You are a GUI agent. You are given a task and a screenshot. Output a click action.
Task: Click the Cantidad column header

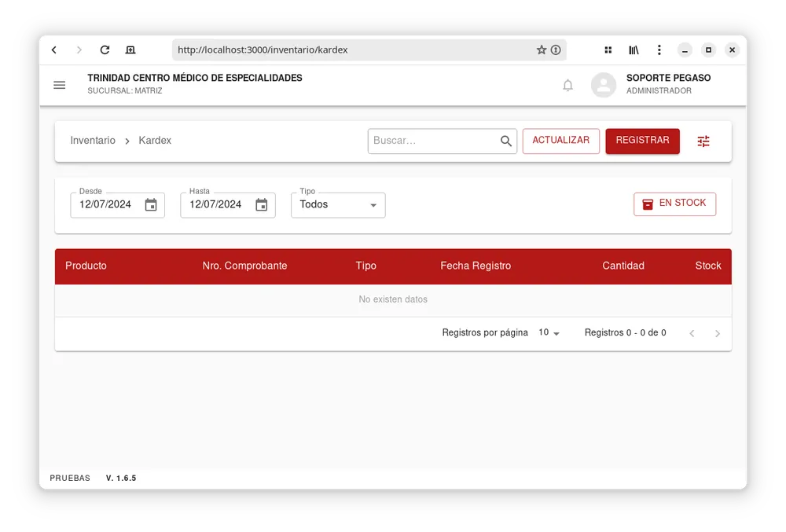[x=623, y=266]
